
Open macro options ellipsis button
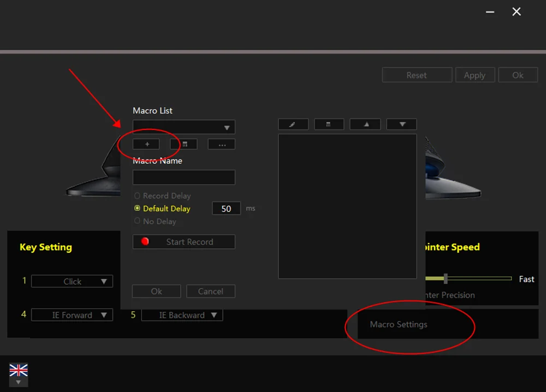tap(222, 144)
